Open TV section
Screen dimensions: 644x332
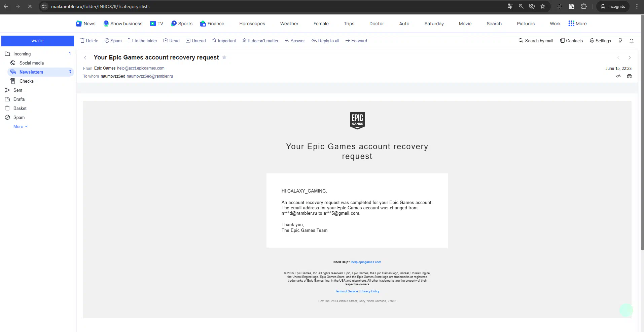click(x=156, y=24)
